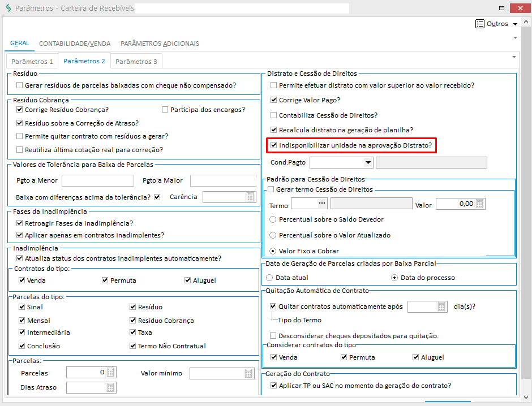Image resolution: width=532 pixels, height=406 pixels.
Task: Click the Pgto a Menor input field
Action: point(97,180)
